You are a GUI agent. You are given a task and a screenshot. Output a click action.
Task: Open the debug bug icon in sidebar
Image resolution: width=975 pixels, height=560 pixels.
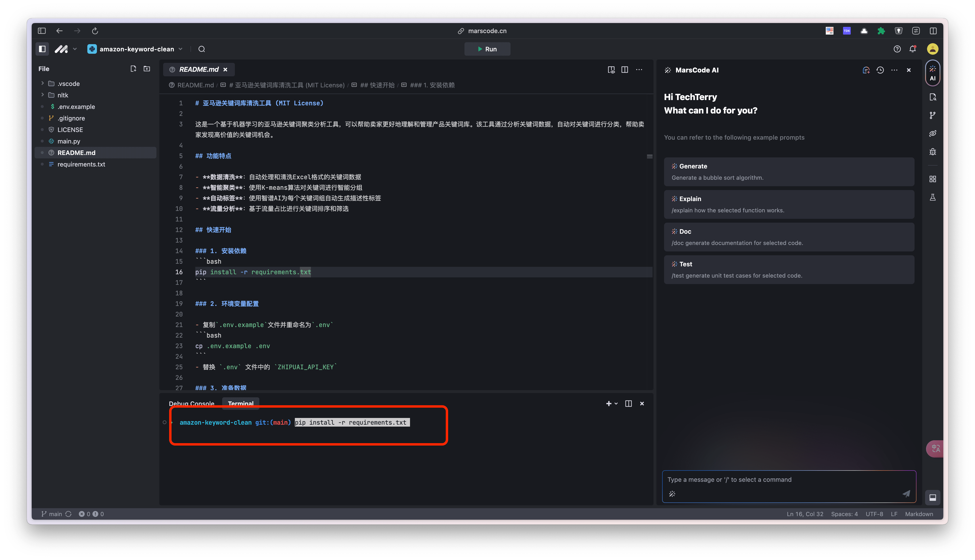tap(933, 152)
